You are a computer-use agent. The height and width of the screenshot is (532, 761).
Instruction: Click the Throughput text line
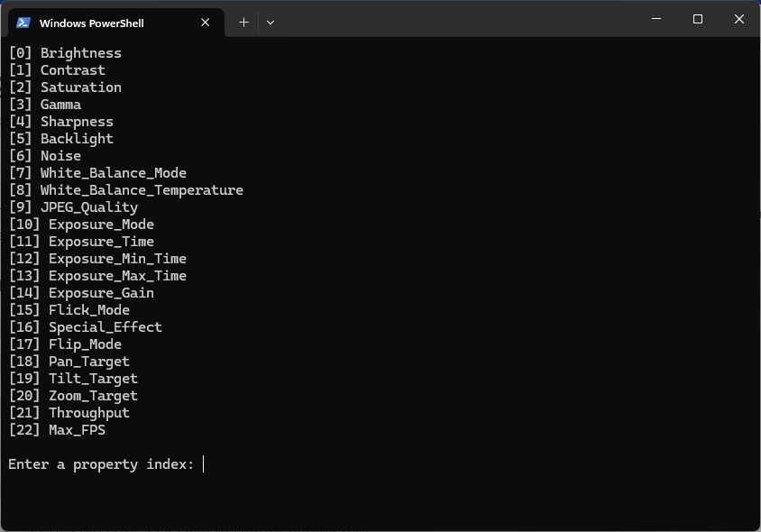click(89, 413)
